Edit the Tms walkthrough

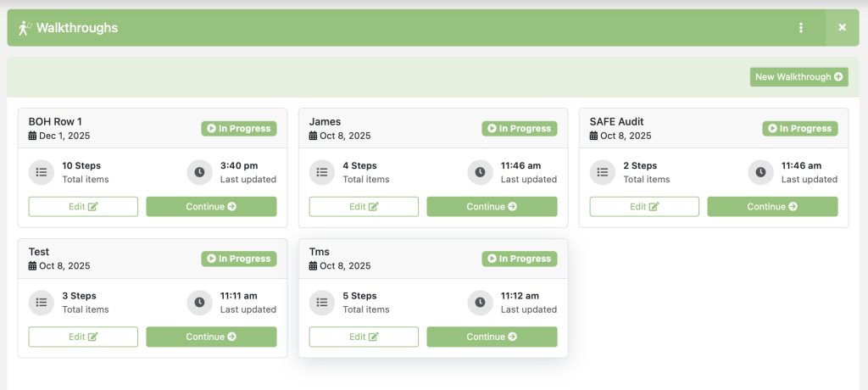tap(364, 337)
